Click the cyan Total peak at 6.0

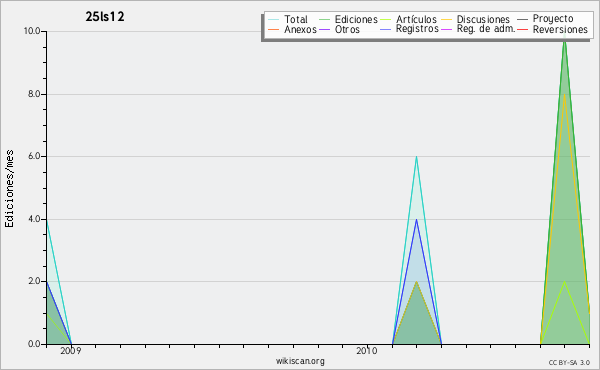tap(416, 157)
